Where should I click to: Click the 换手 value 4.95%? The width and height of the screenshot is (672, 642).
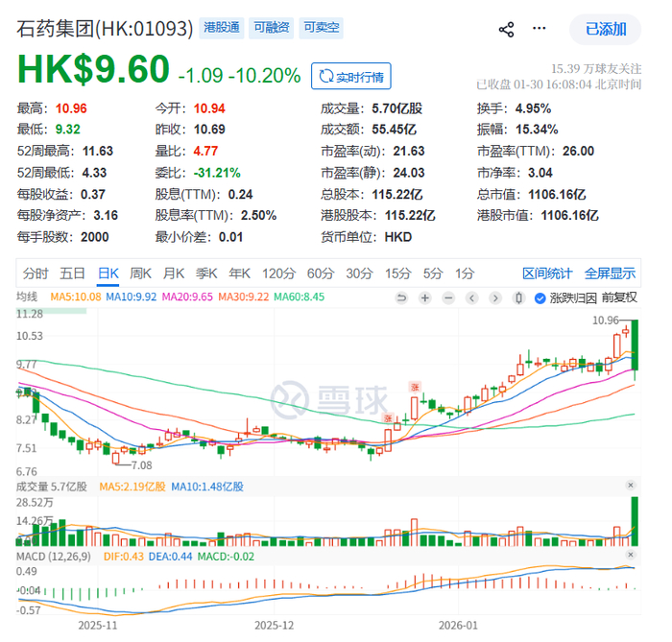point(533,108)
